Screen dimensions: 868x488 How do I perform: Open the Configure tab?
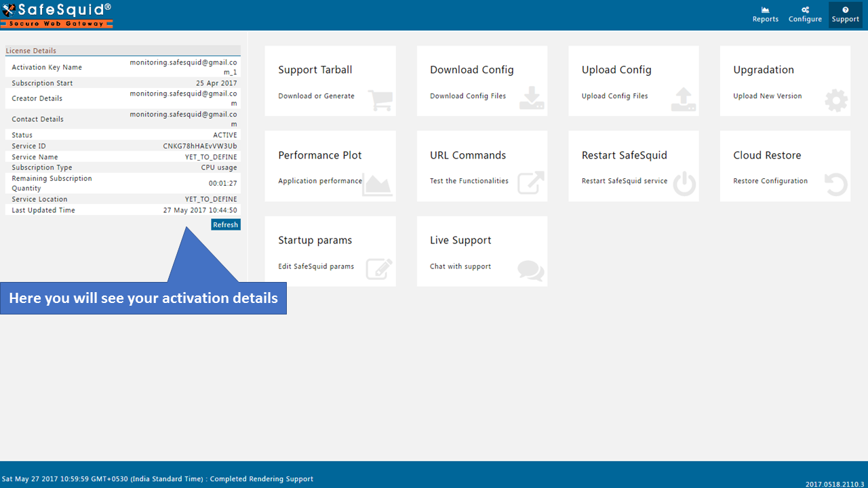805,14
